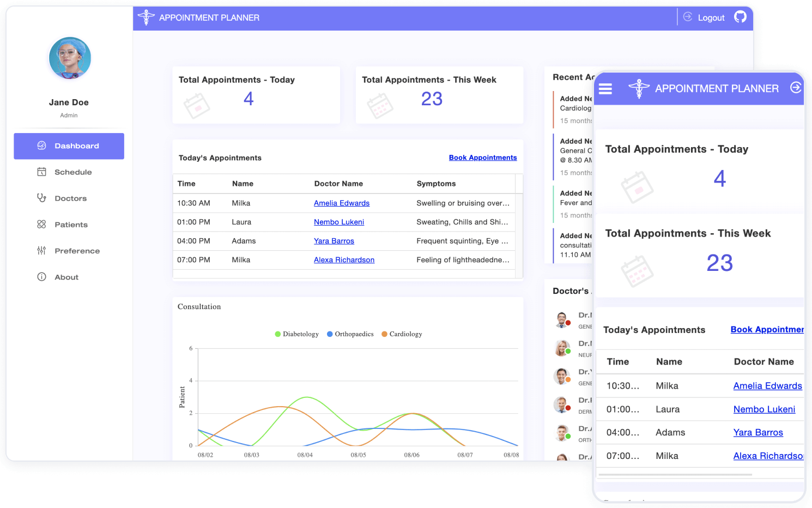Click the Patients icon in the sidebar
Viewport: 812px width, 508px height.
(x=41, y=224)
